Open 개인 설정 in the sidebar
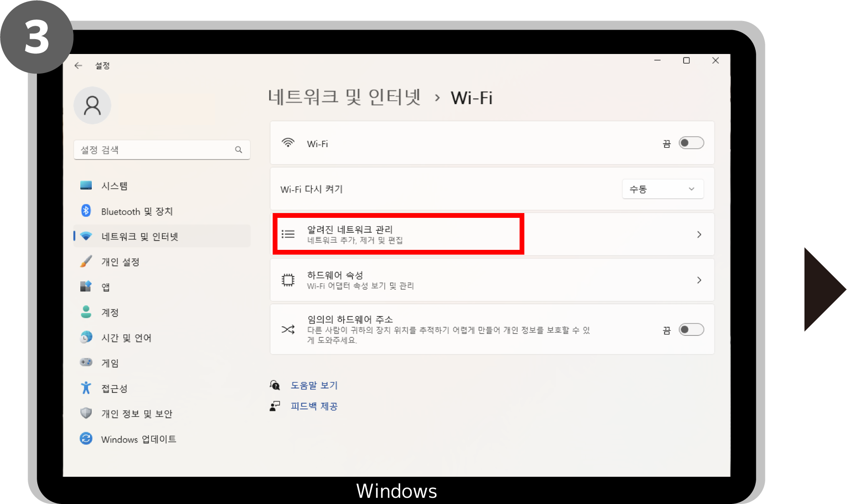The image size is (847, 504). [x=120, y=262]
